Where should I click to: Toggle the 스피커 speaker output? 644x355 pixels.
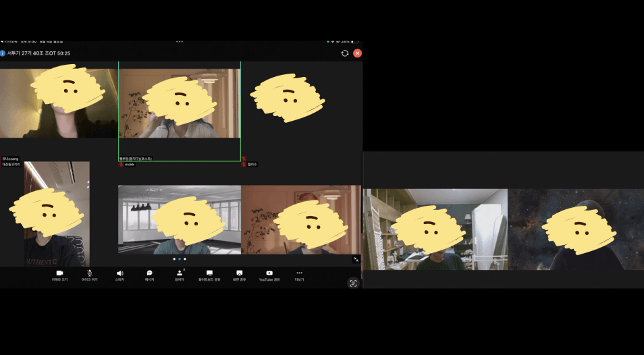pyautogui.click(x=119, y=274)
